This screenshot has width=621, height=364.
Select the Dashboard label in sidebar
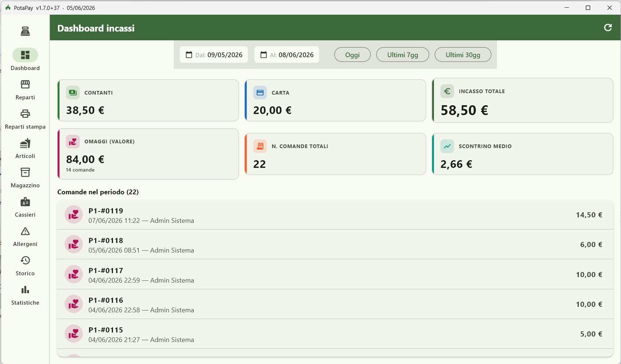click(25, 68)
